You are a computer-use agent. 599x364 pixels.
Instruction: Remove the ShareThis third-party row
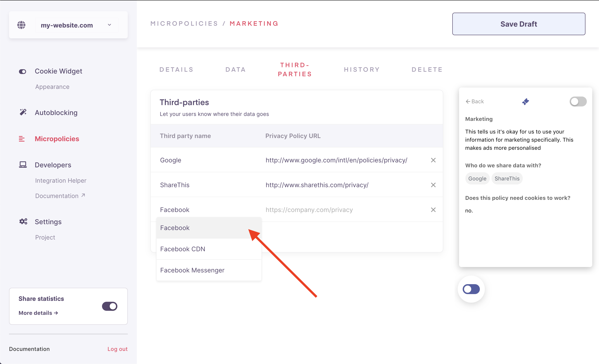(433, 185)
